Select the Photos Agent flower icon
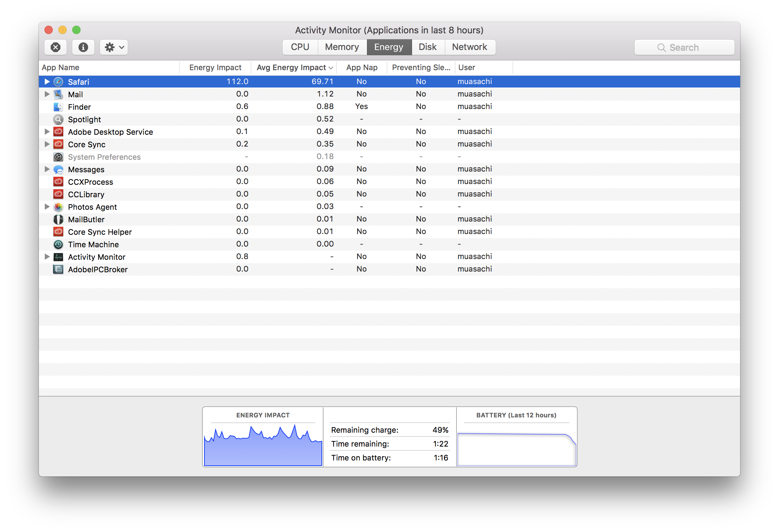Screen dimensions: 779x532 pos(58,207)
